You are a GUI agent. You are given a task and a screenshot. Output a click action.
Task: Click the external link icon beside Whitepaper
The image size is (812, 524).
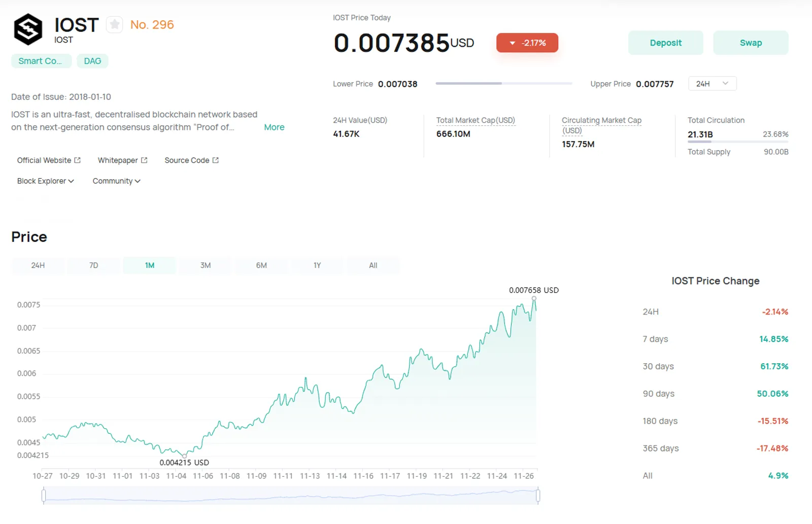pyautogui.click(x=144, y=160)
